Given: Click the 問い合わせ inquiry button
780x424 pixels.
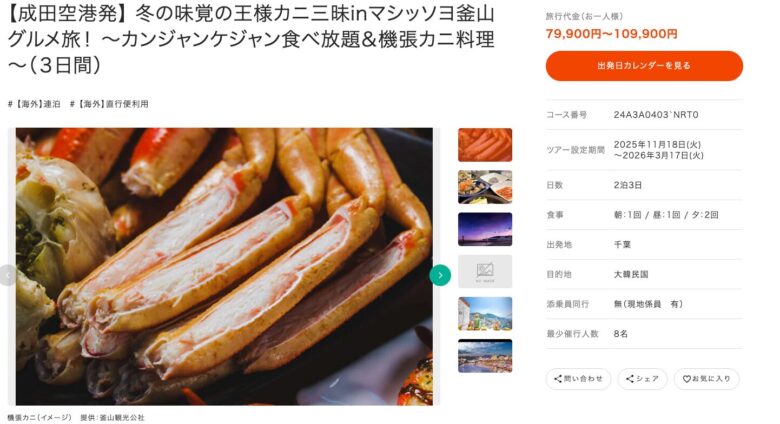Looking at the screenshot, I should (578, 379).
